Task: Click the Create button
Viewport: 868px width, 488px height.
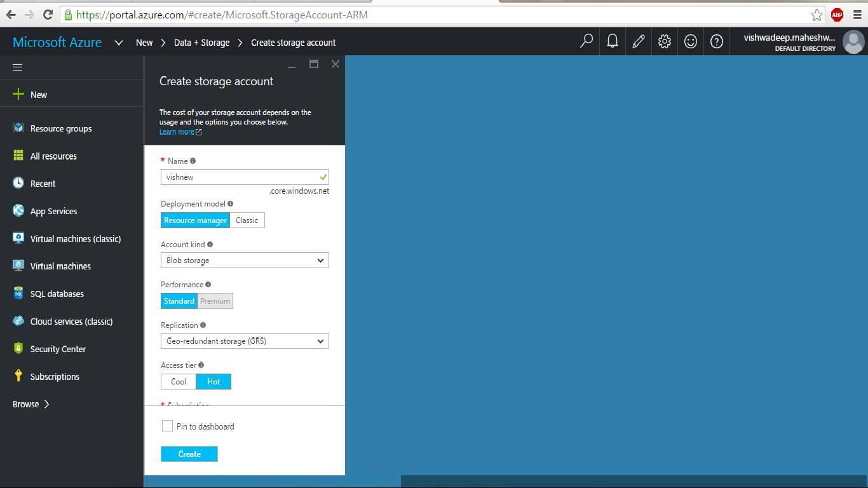Action: pyautogui.click(x=189, y=454)
